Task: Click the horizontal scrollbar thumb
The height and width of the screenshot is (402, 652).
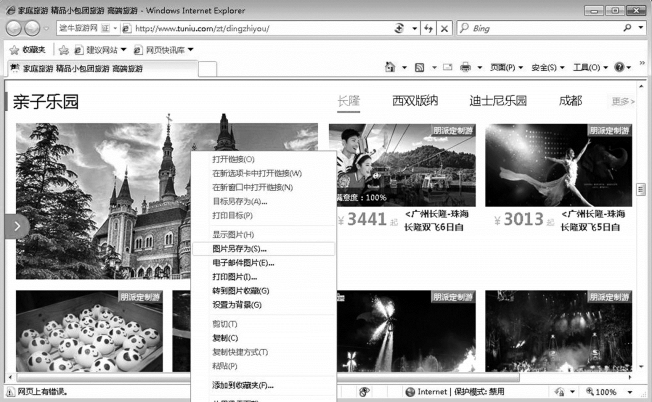Action: click(268, 377)
